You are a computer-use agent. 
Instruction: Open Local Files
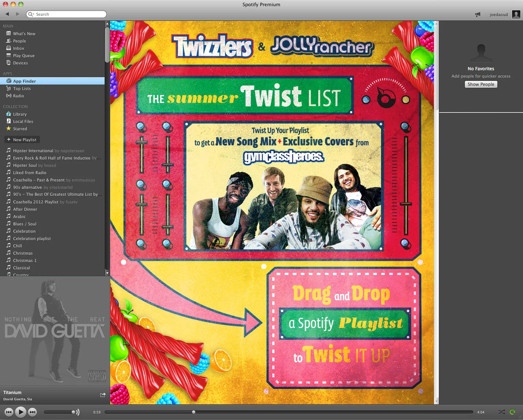click(x=23, y=121)
